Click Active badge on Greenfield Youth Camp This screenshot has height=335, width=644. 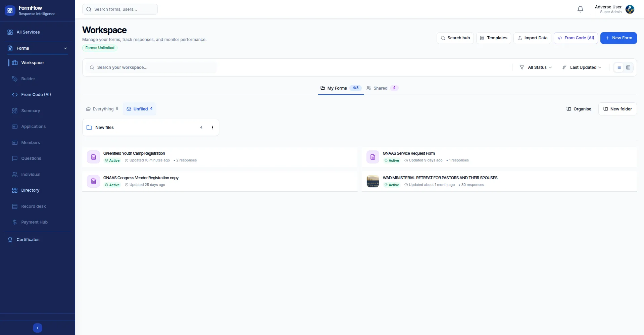tap(112, 160)
